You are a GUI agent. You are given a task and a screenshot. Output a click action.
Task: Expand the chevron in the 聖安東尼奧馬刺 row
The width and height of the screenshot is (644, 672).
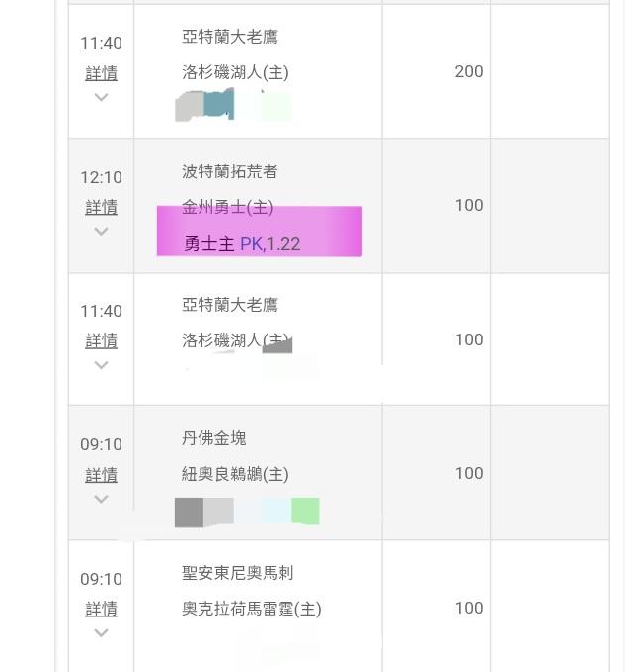tap(101, 632)
